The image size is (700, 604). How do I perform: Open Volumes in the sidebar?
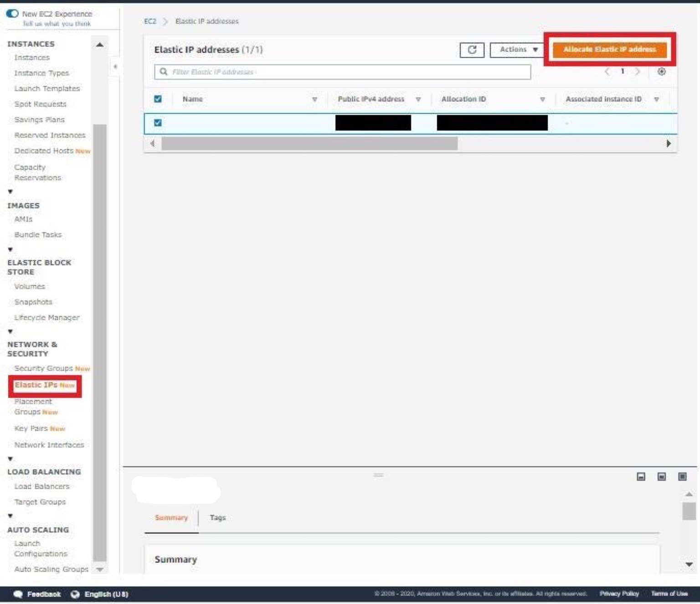click(30, 286)
